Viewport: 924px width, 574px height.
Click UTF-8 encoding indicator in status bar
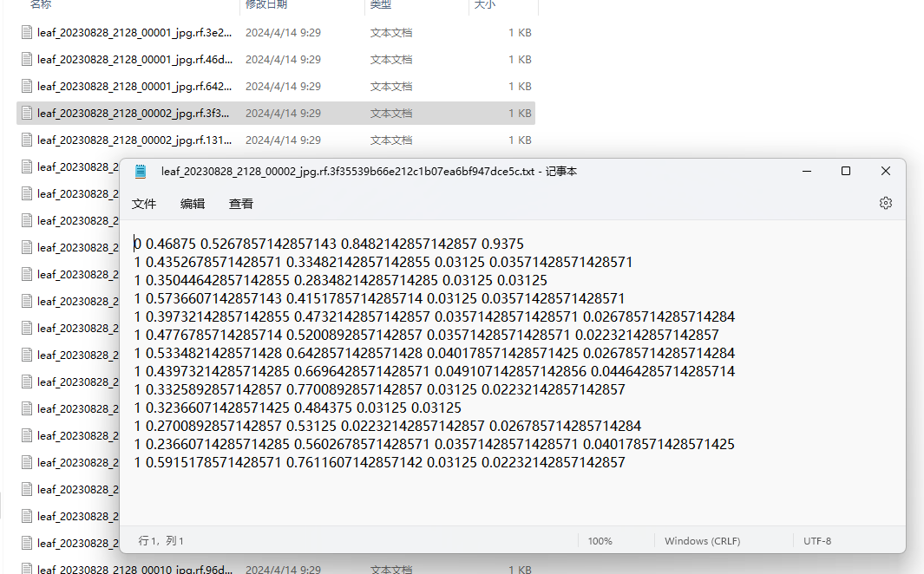817,541
